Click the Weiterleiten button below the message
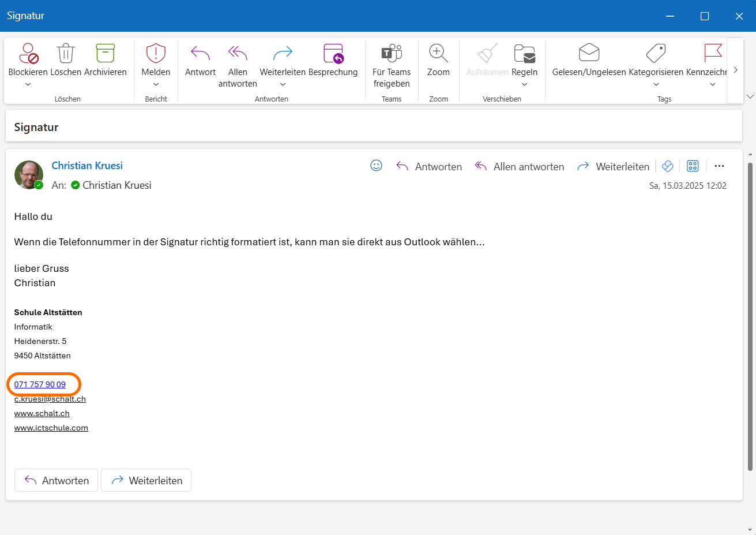 click(x=146, y=480)
